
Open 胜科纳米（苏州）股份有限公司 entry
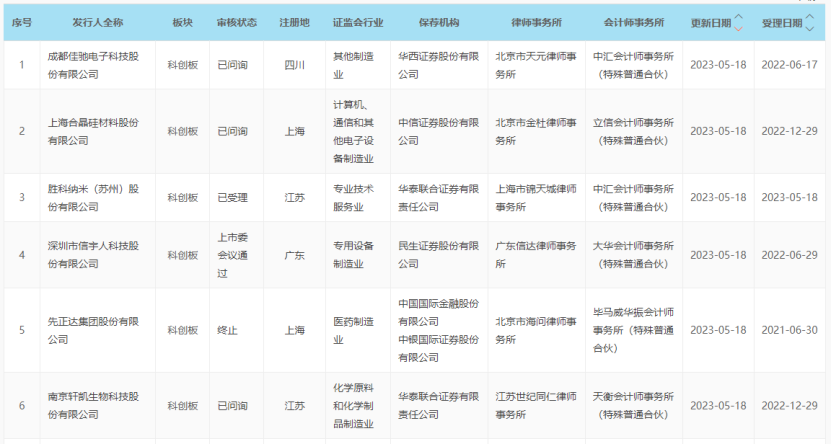(x=93, y=198)
